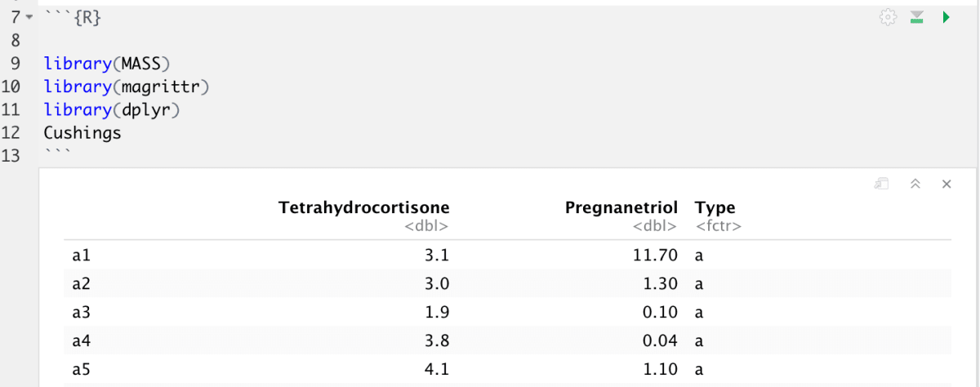Viewport: 980px width, 387px height.
Task: Select row a1 in the data table
Action: click(x=507, y=256)
